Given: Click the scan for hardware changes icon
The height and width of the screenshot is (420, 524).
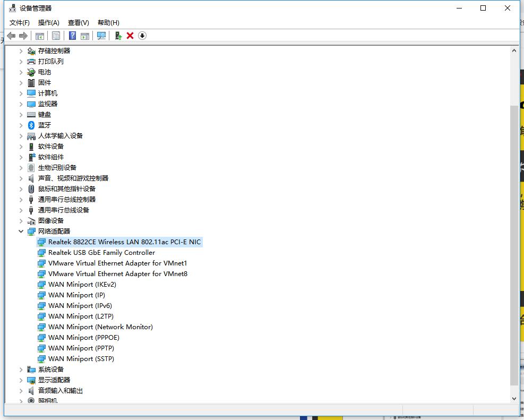Looking at the screenshot, I should point(101,36).
